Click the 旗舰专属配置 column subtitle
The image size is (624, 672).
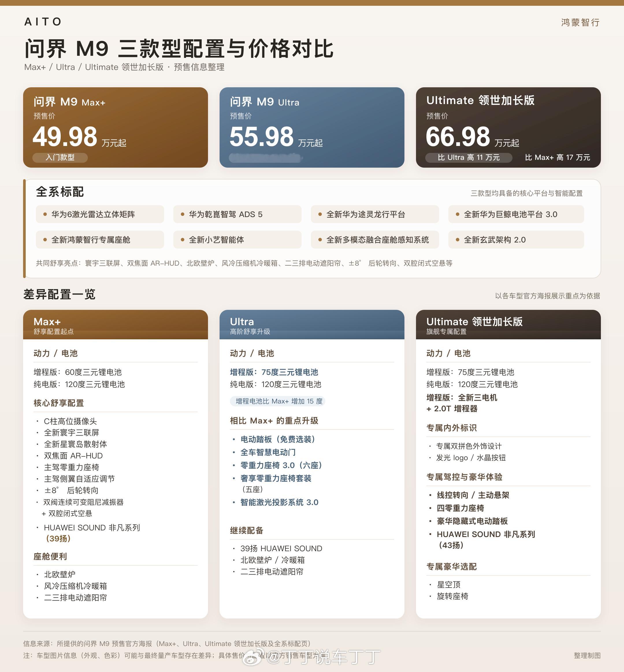tap(446, 332)
